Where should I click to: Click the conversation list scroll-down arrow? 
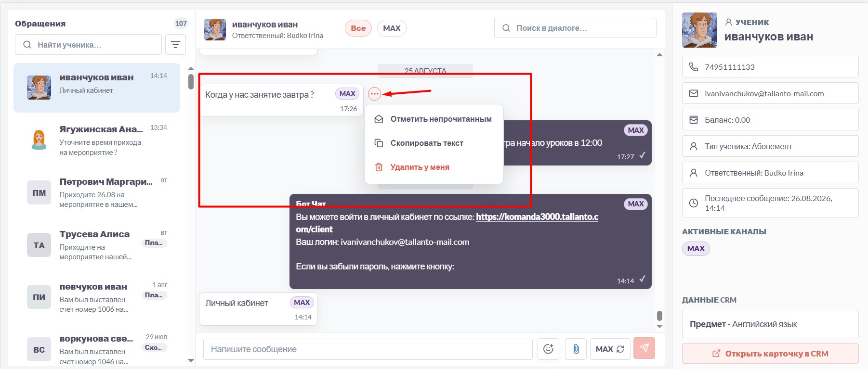(191, 360)
